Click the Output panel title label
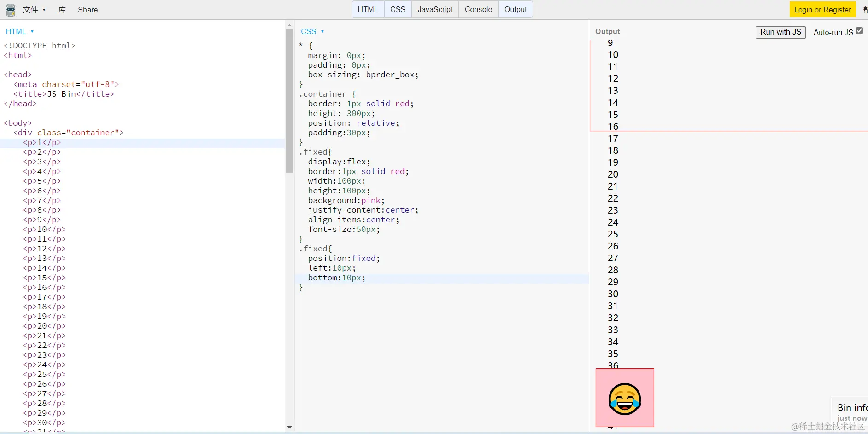This screenshot has height=434, width=868. tap(607, 31)
